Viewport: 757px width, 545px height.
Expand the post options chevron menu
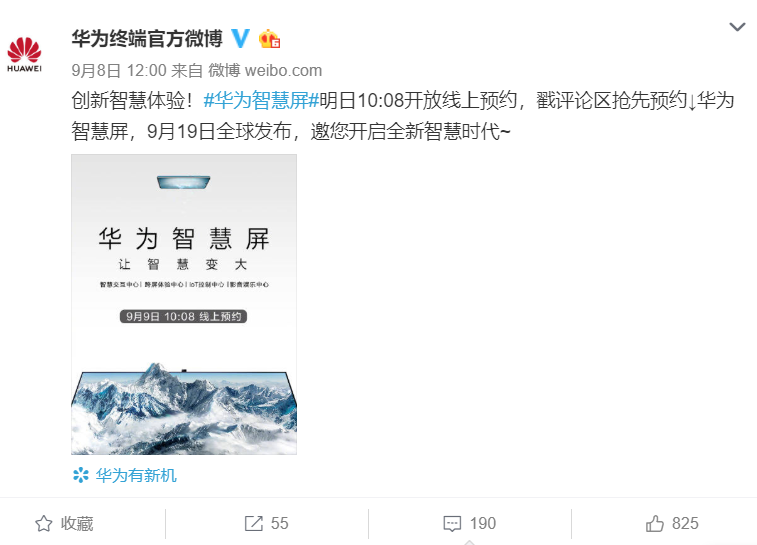pos(737,27)
